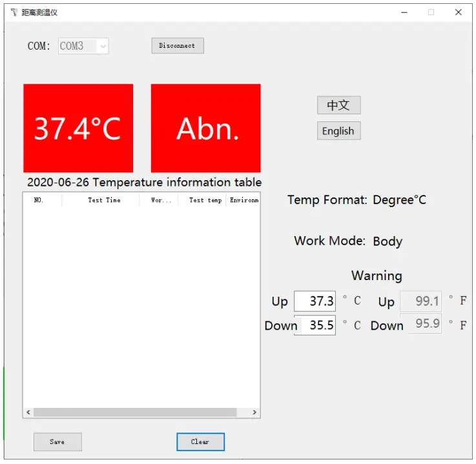Image resolution: width=476 pixels, height=464 pixels.
Task: Focus the Down warning Celsius field
Action: click(x=315, y=325)
